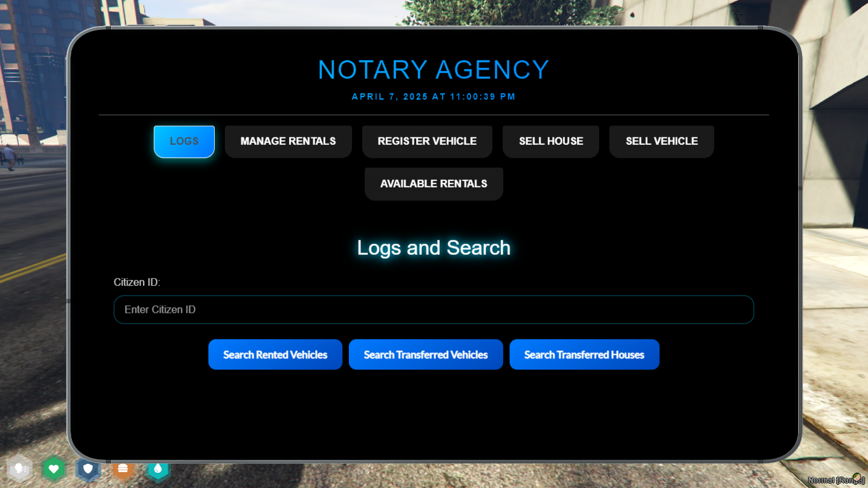The height and width of the screenshot is (488, 868).
Task: Click Search Transferred Vehicles button
Action: pyautogui.click(x=426, y=355)
